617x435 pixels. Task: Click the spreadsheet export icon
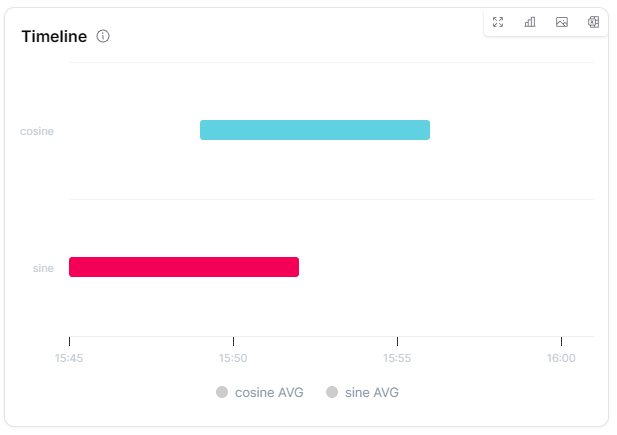[x=593, y=22]
